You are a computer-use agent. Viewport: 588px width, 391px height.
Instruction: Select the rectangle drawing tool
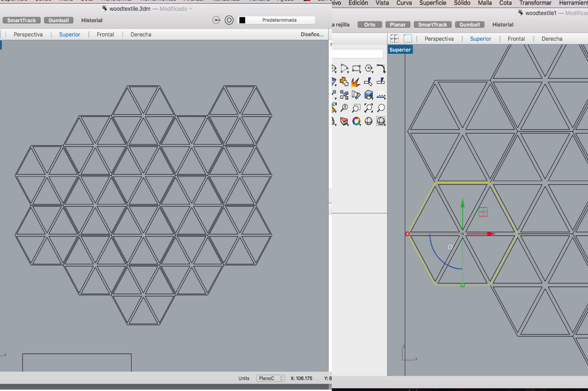coord(356,68)
